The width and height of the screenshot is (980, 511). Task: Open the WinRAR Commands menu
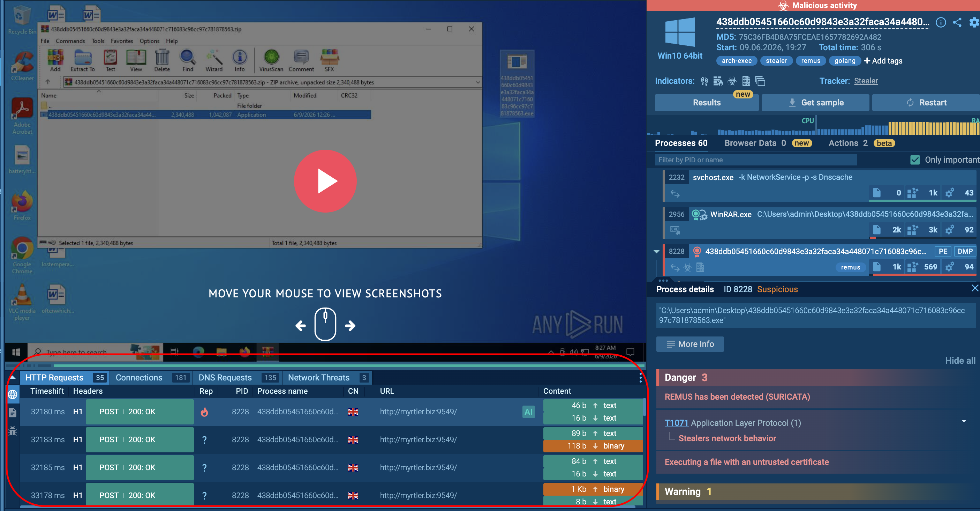tap(70, 41)
